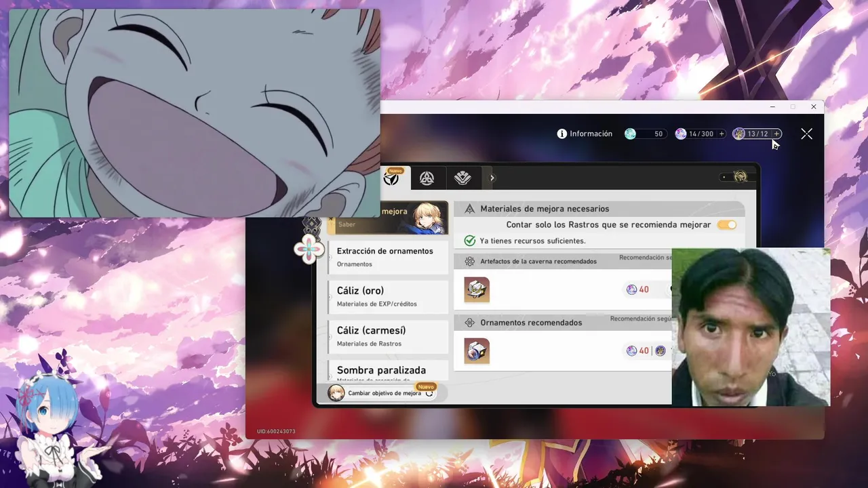Open Cáliz (oro) materials entry

point(388,297)
